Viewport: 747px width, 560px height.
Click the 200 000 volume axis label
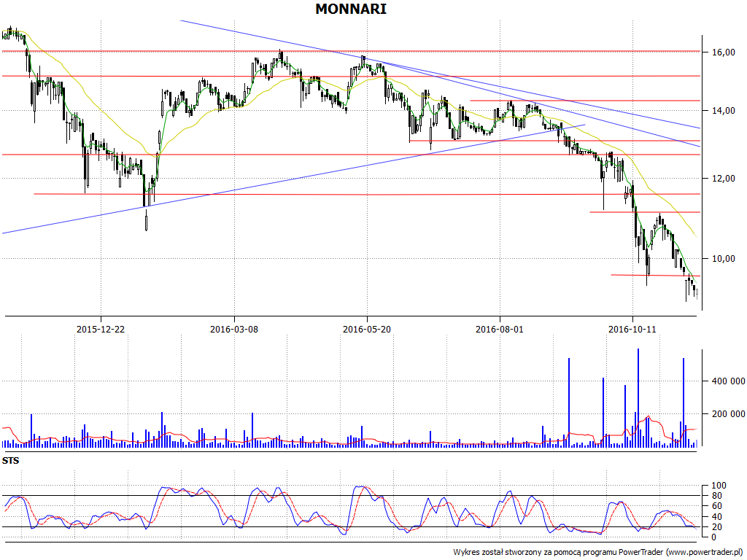point(729,414)
